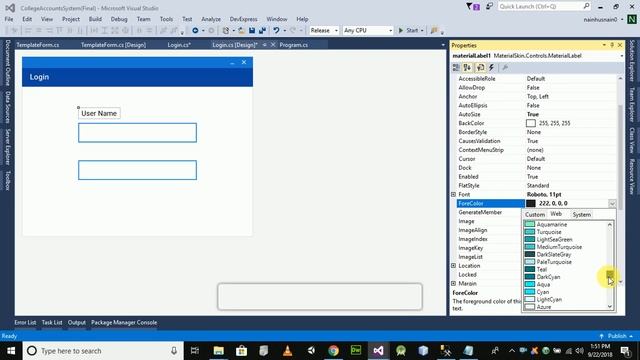Click the feedback icon next to notifications
The image size is (640, 360).
point(489,7)
